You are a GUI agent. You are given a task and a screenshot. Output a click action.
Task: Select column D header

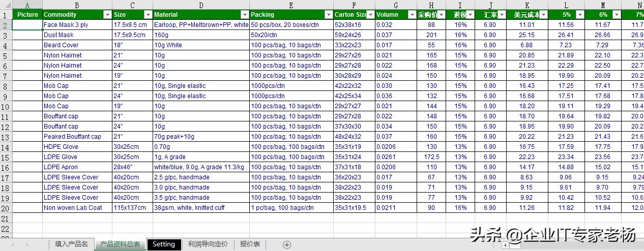click(x=201, y=5)
